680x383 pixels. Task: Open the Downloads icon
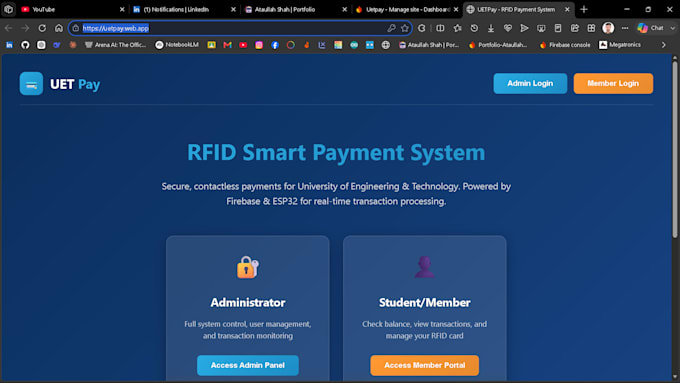[490, 28]
